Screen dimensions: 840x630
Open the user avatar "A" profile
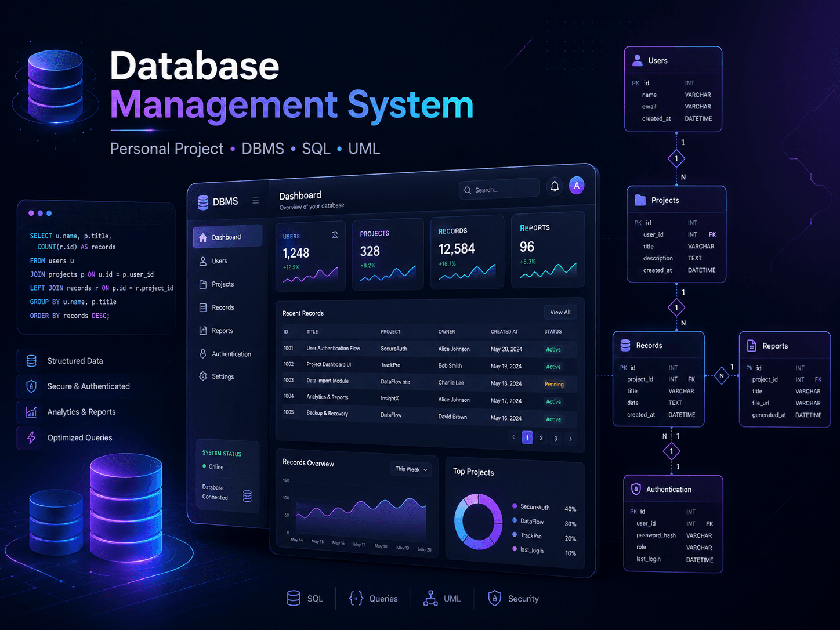(x=577, y=186)
